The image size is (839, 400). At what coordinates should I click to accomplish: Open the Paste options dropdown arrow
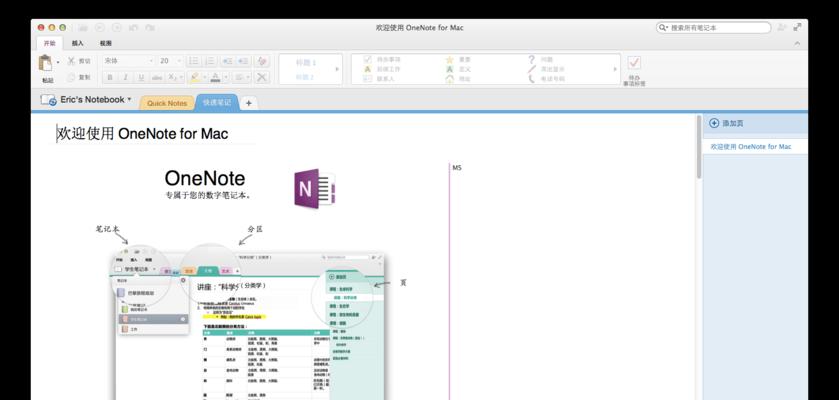click(58, 63)
